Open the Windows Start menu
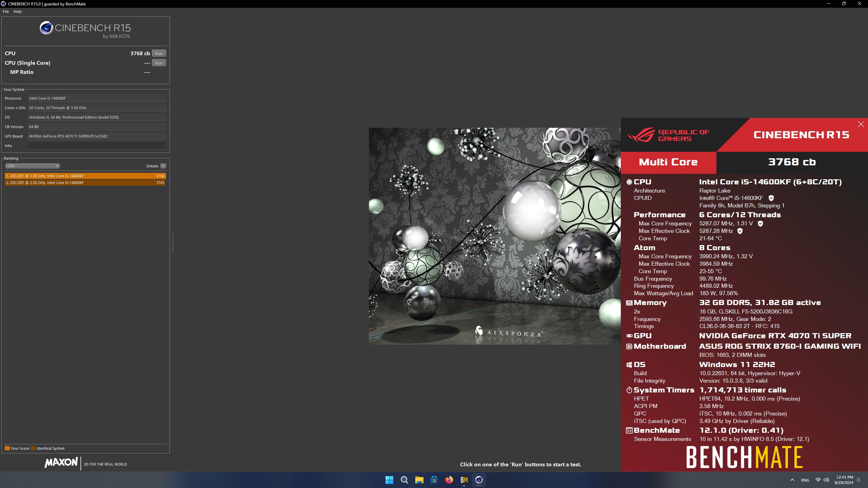 pos(389,480)
